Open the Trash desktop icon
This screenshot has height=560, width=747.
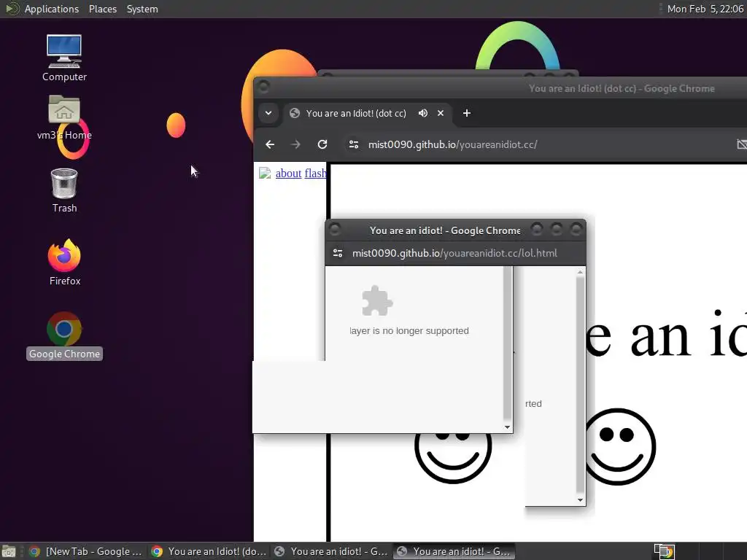pos(64,190)
